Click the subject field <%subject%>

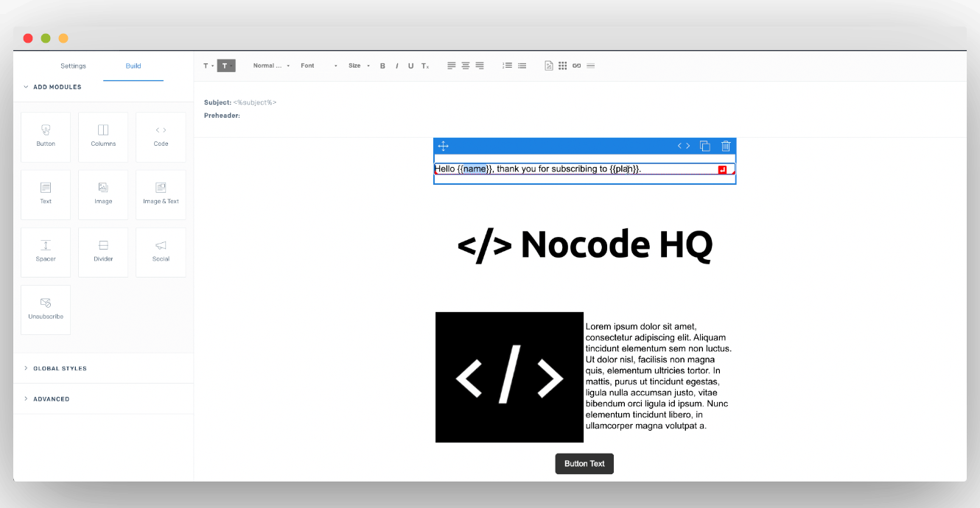tap(255, 102)
